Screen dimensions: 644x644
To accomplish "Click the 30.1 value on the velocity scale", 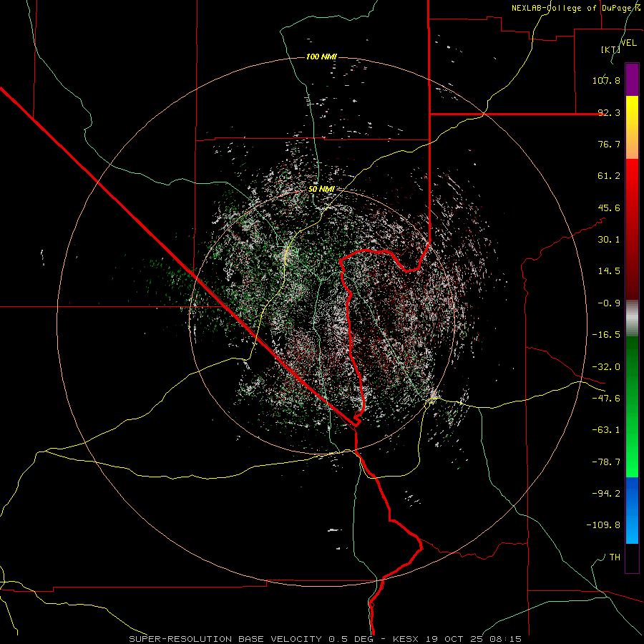I will (x=609, y=240).
